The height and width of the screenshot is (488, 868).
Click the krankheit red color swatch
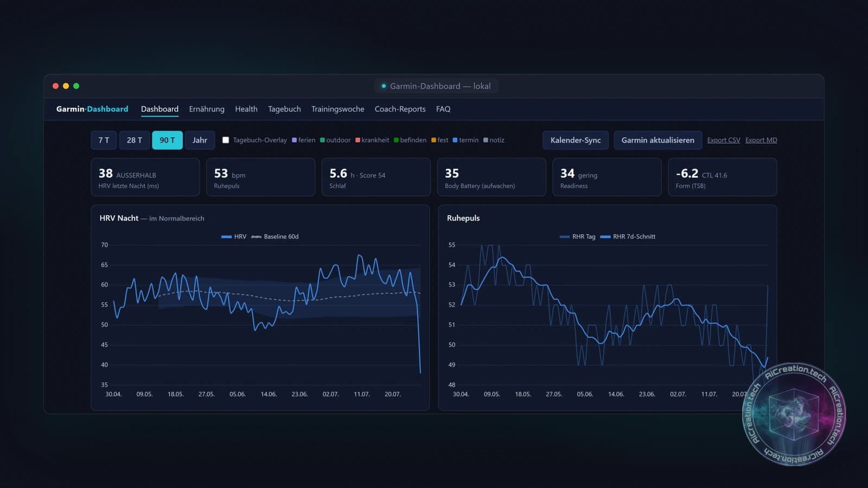coord(358,140)
